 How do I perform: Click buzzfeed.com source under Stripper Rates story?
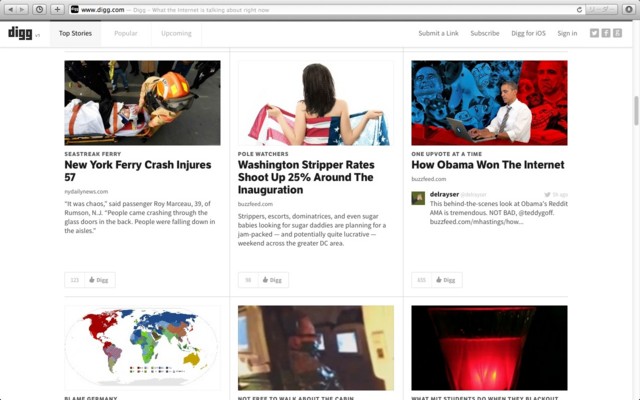(256, 204)
